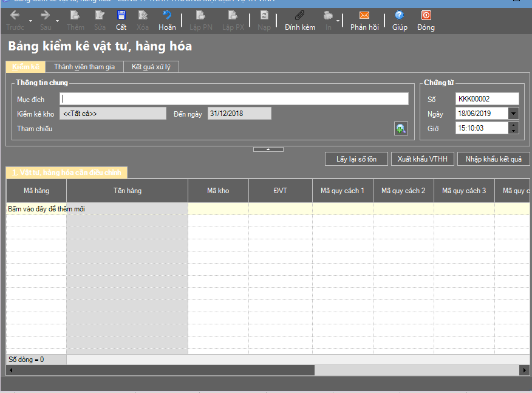This screenshot has width=532, height=393.
Task: Click the Mã hàng column header
Action: point(36,191)
